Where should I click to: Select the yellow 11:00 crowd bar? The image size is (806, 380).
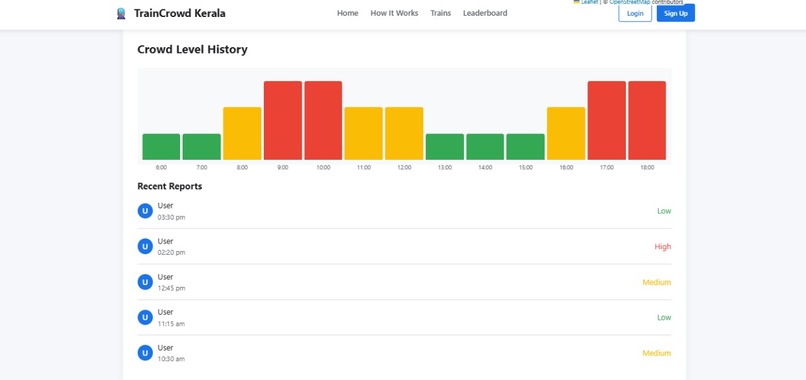click(x=363, y=133)
